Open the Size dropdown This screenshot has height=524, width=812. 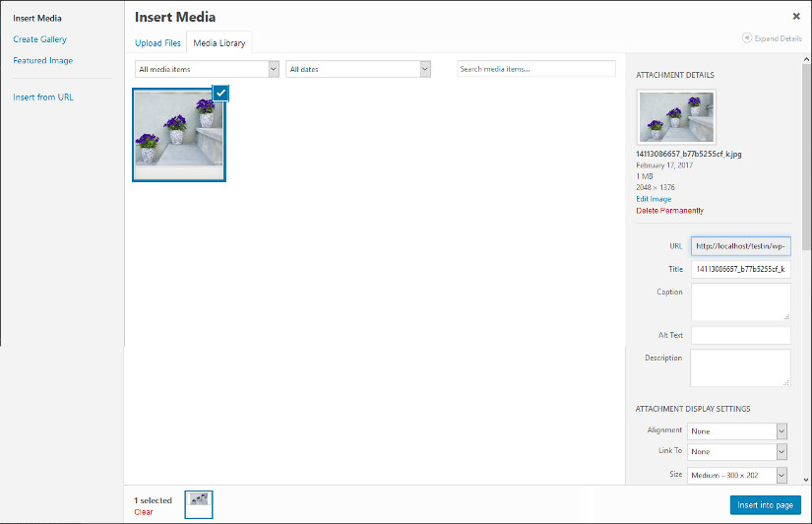pyautogui.click(x=738, y=476)
